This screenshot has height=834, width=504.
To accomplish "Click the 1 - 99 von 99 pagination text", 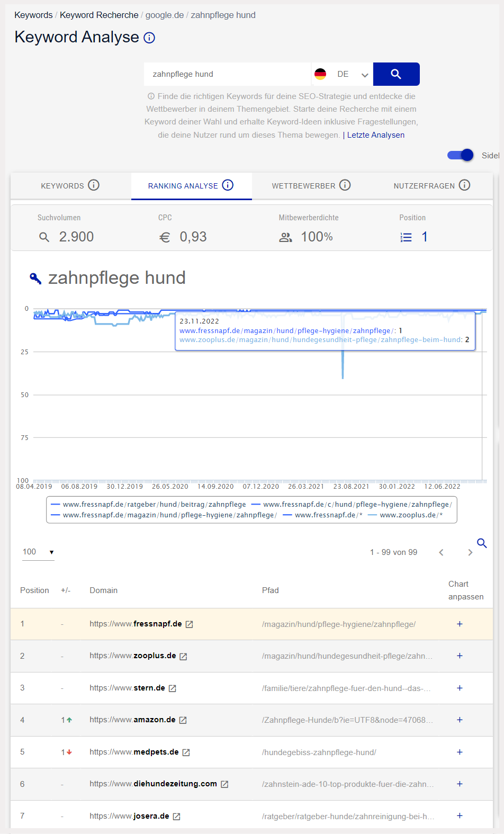I will coord(394,552).
